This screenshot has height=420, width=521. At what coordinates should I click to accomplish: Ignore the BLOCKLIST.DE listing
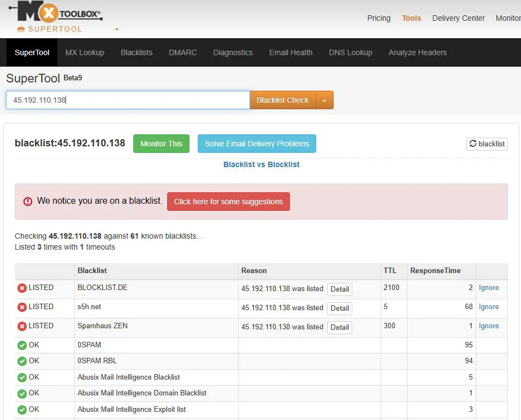click(x=488, y=287)
